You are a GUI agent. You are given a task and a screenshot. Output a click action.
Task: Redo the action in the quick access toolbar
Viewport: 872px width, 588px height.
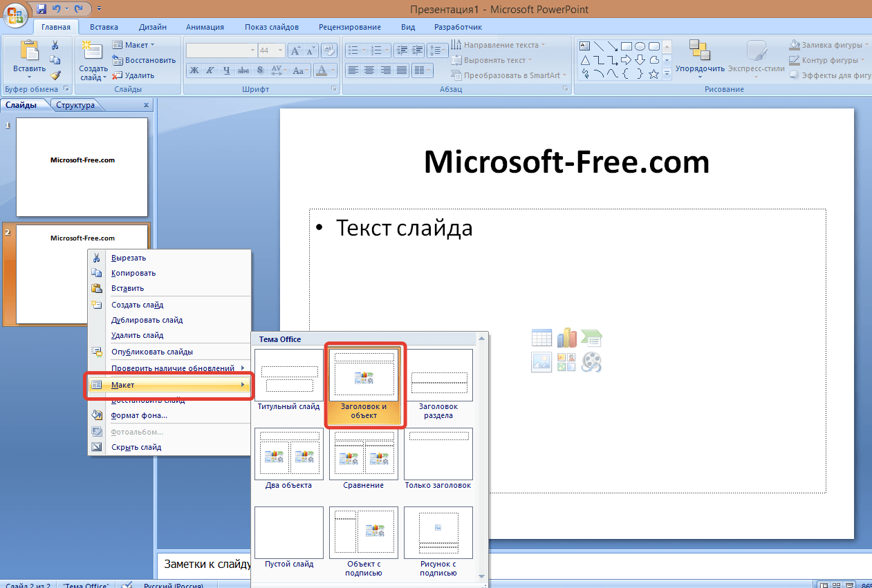point(78,9)
